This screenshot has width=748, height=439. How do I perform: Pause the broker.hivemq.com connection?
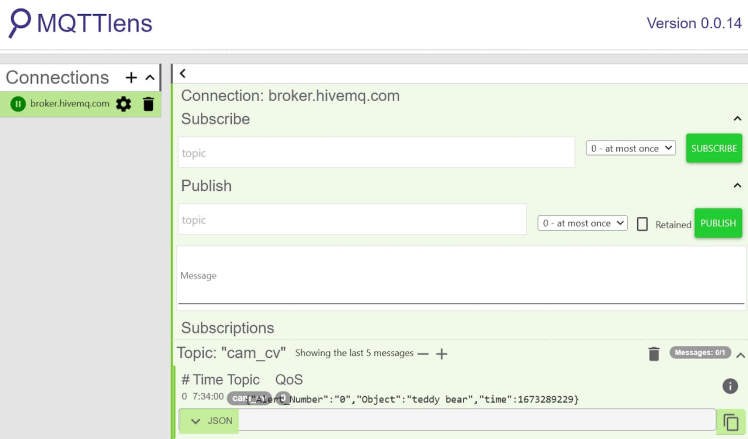18,104
